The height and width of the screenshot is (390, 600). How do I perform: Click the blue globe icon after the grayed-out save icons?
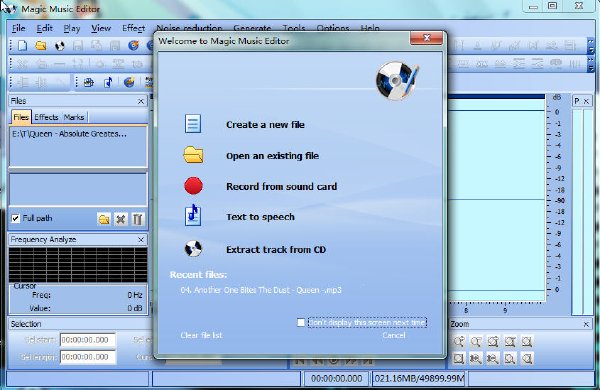(x=133, y=46)
